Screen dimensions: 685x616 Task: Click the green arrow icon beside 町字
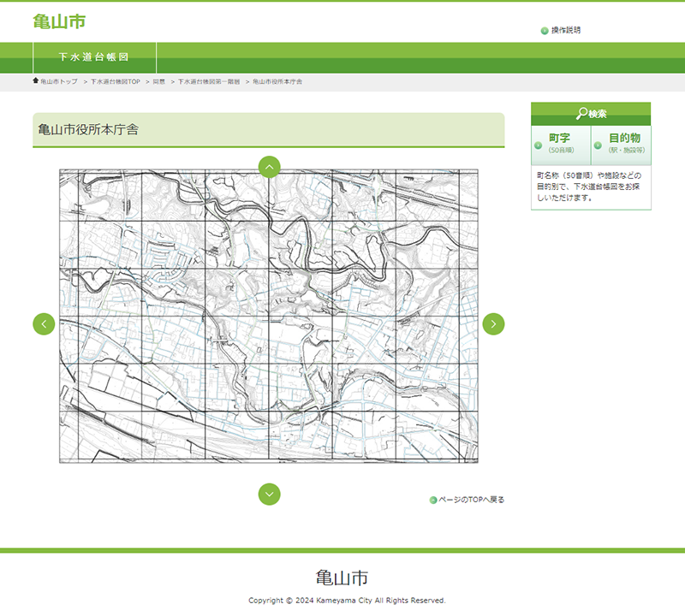point(538,145)
